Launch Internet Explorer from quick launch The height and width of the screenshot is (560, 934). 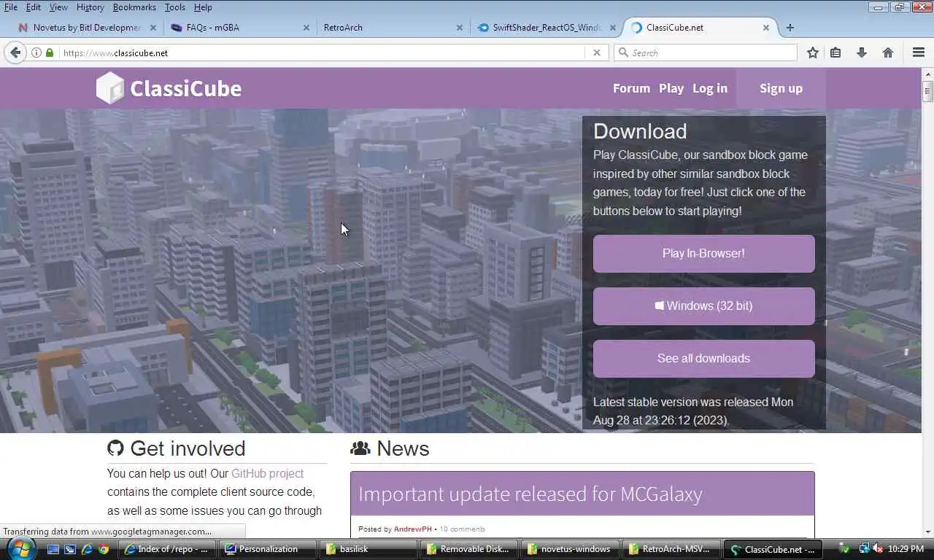coord(88,549)
